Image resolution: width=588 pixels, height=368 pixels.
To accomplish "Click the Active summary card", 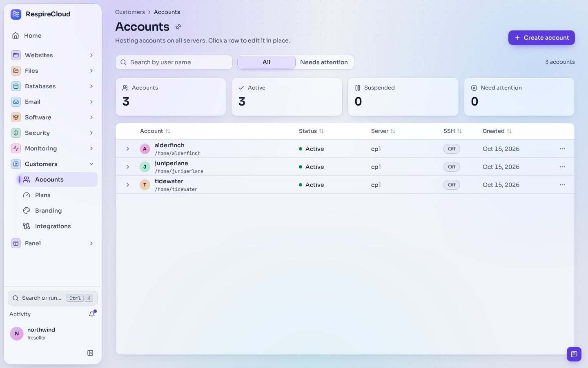I will tap(287, 97).
